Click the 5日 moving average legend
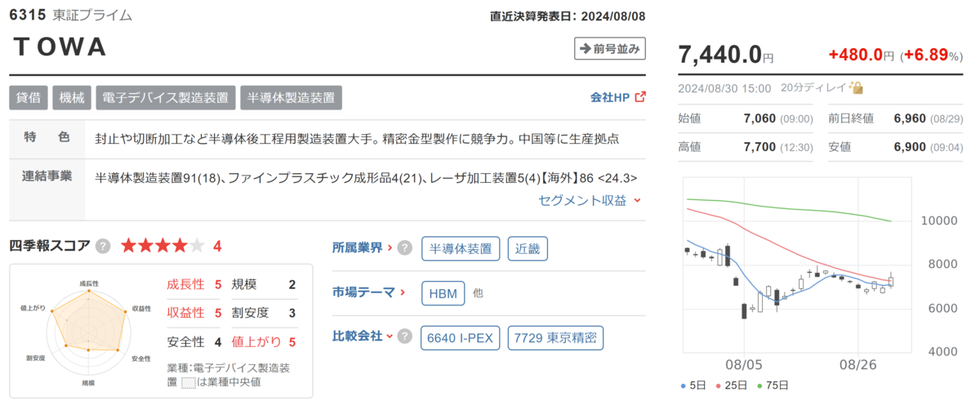 click(692, 385)
